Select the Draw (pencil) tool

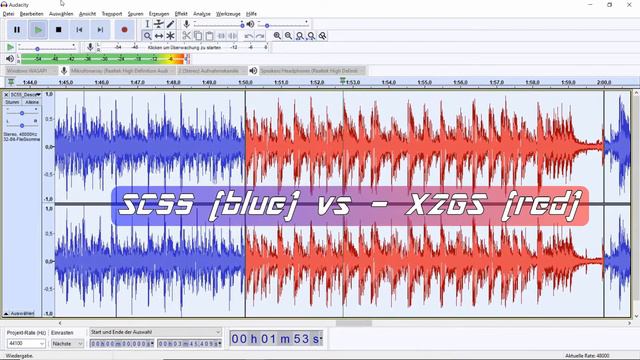coord(170,24)
